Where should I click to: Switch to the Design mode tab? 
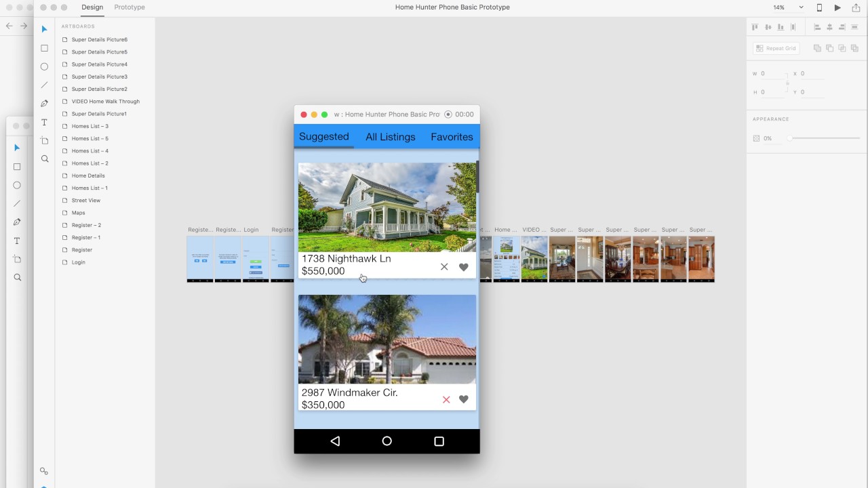pyautogui.click(x=92, y=7)
